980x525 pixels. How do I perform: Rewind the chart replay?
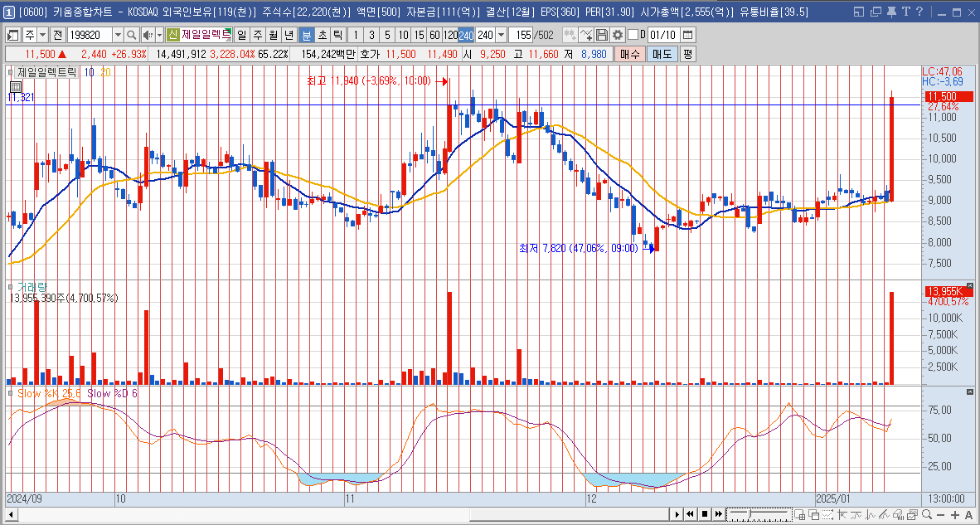691,514
